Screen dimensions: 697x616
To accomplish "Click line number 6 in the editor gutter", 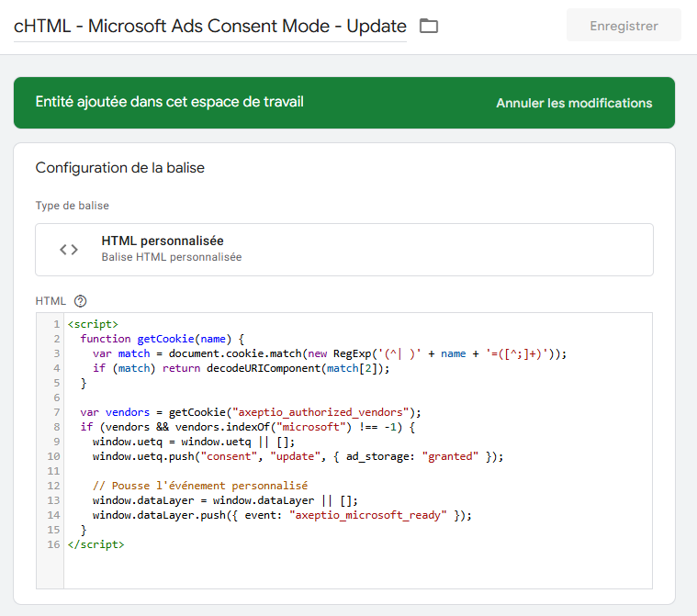I will (56, 398).
